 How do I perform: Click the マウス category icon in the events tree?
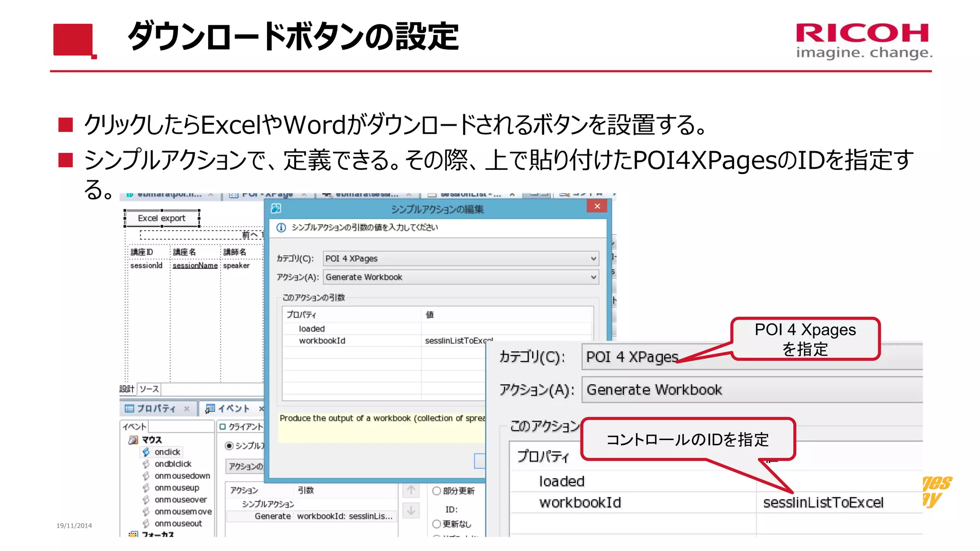pos(134,440)
